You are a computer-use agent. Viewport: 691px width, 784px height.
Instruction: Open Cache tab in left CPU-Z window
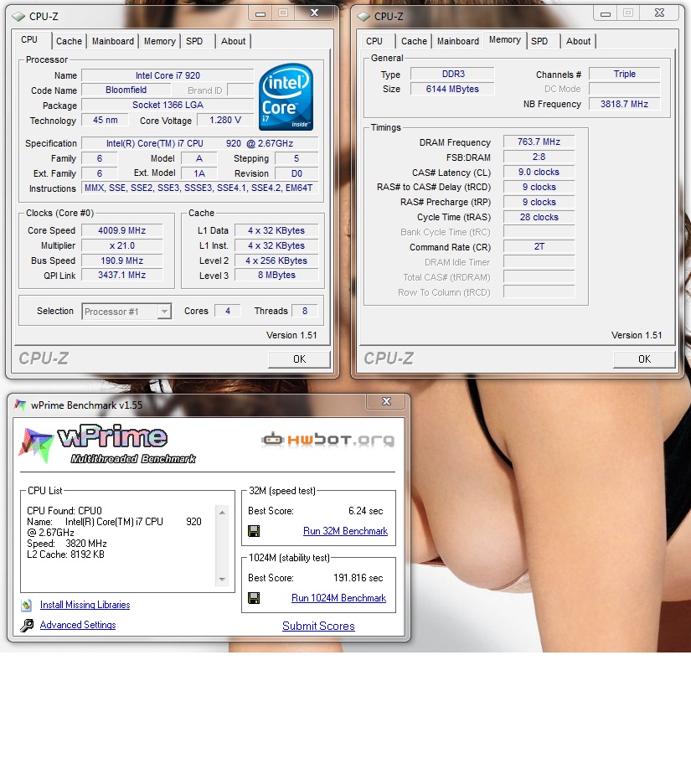pyautogui.click(x=69, y=41)
